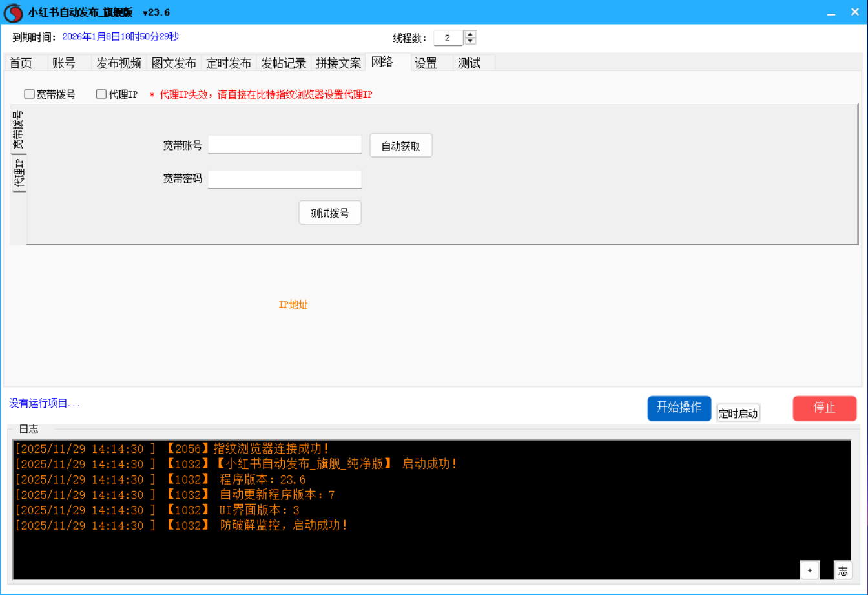Open the 账号 tab
Screen dimensions: 868x595
coord(64,63)
